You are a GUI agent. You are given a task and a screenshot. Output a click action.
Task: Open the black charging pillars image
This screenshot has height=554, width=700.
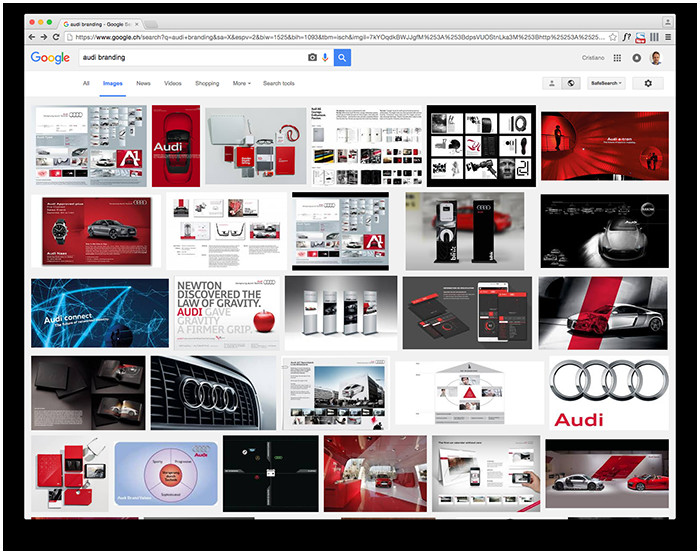(465, 231)
